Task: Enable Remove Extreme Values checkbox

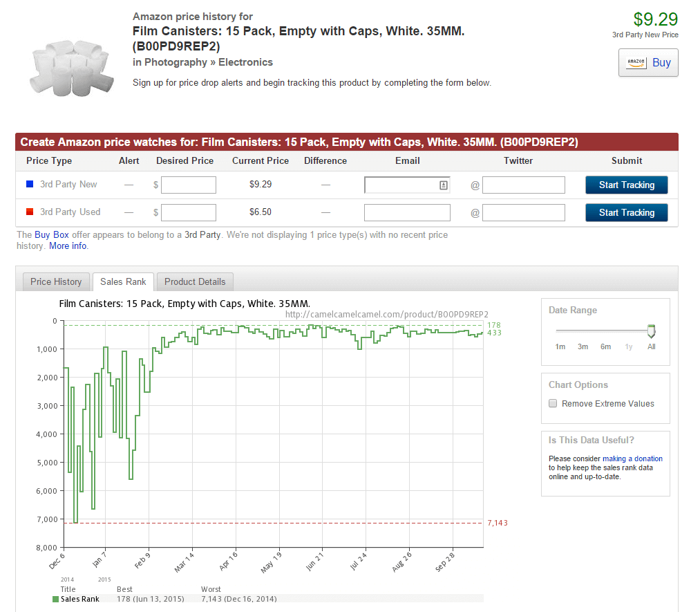Action: [553, 403]
